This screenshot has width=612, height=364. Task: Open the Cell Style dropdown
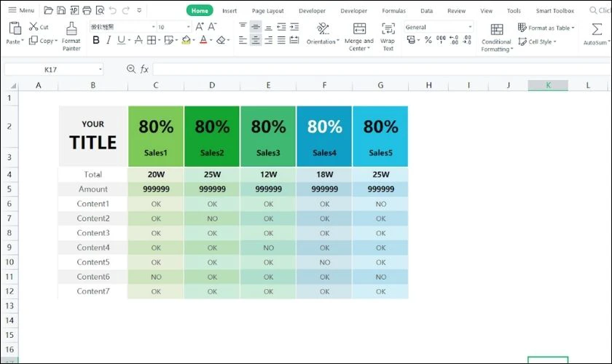[x=537, y=41]
